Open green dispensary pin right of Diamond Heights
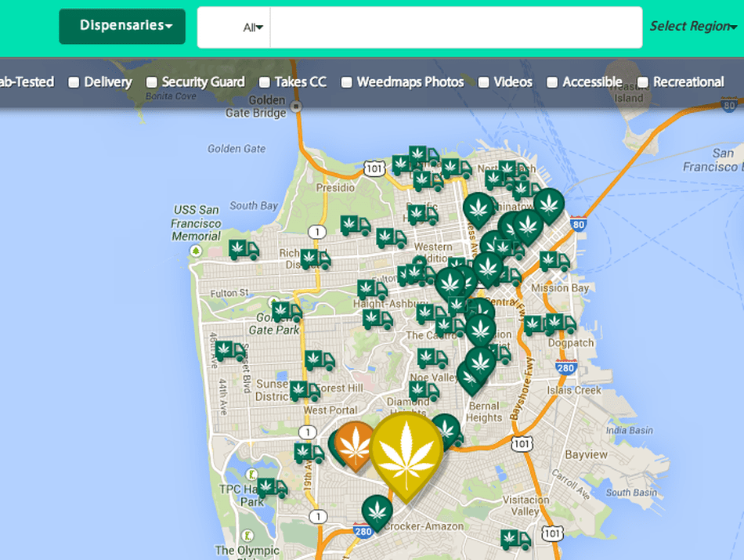 click(x=446, y=431)
